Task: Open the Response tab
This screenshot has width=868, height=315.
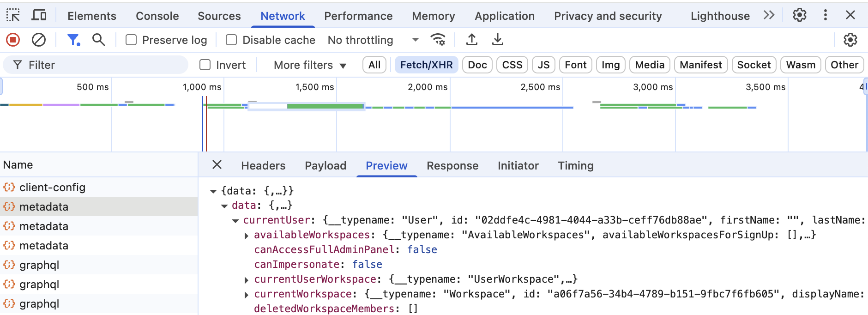Action: [452, 166]
